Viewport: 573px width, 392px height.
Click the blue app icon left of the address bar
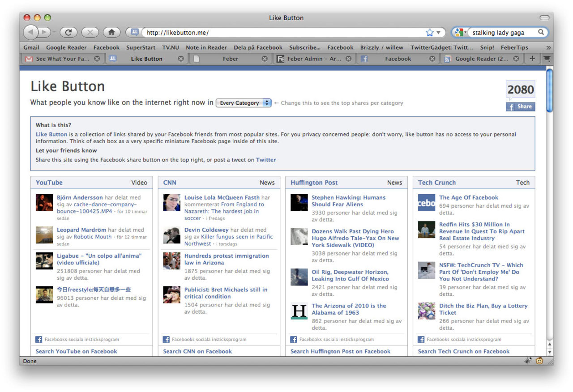pos(134,32)
